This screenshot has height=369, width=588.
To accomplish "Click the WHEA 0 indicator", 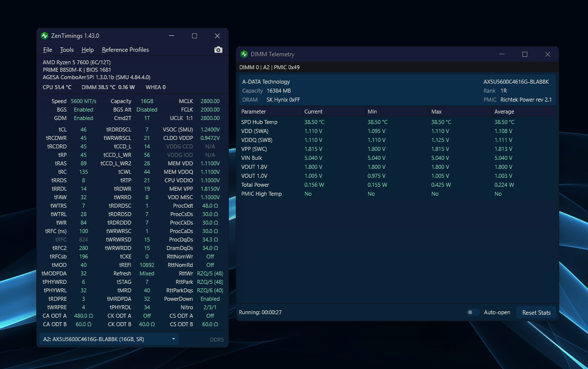I will (x=156, y=87).
